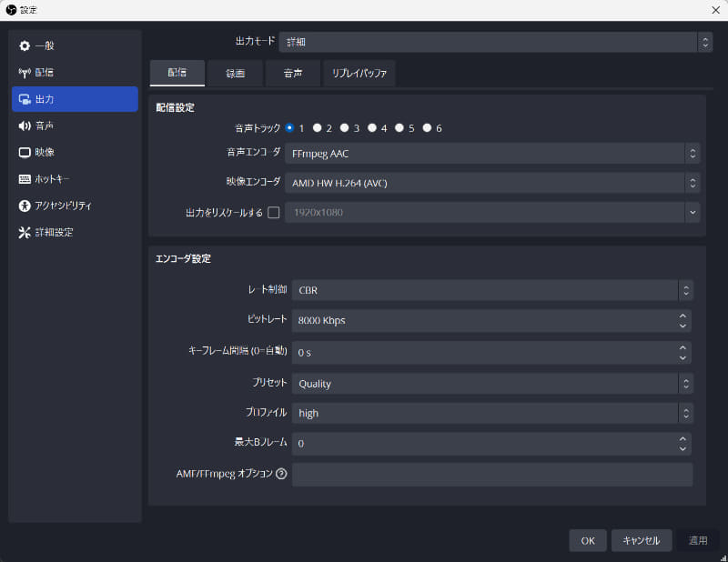Switch to the 録画 (Recording) tab
This screenshot has height=562, width=728.
(x=235, y=73)
